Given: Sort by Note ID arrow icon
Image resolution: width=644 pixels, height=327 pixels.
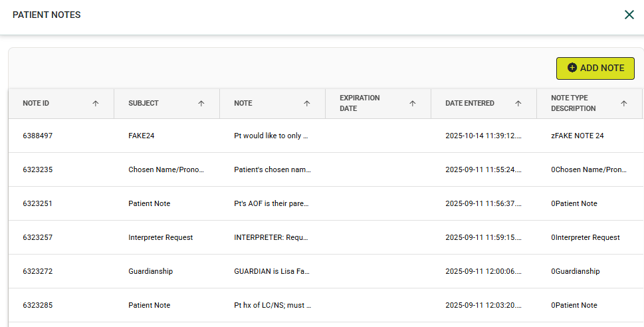Looking at the screenshot, I should [x=95, y=104].
